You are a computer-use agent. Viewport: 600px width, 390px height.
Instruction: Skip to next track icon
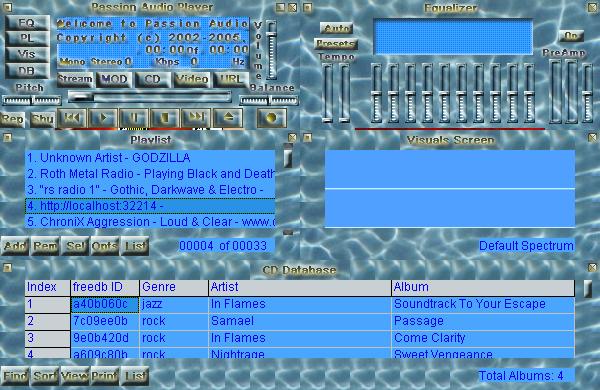coord(196,117)
